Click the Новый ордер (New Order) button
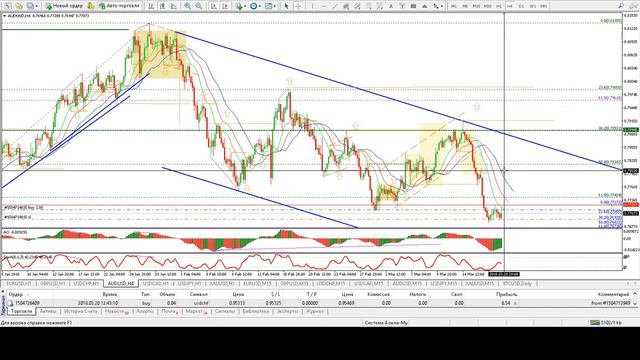 point(64,6)
